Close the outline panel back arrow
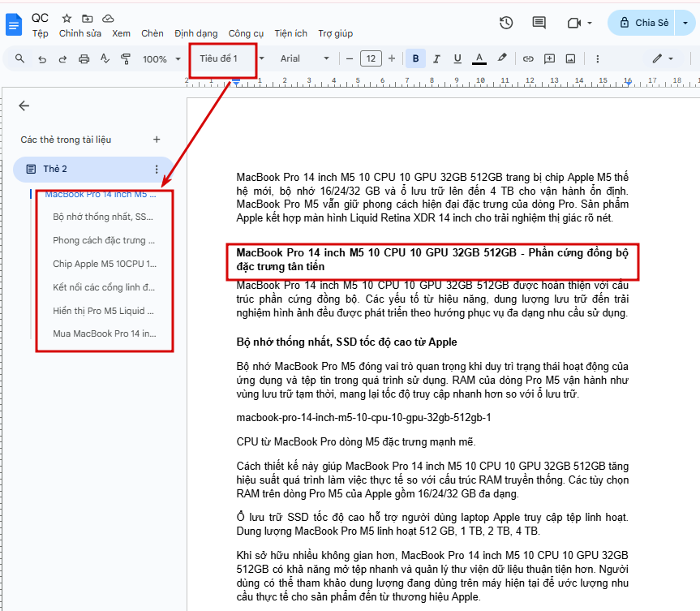 tap(24, 105)
